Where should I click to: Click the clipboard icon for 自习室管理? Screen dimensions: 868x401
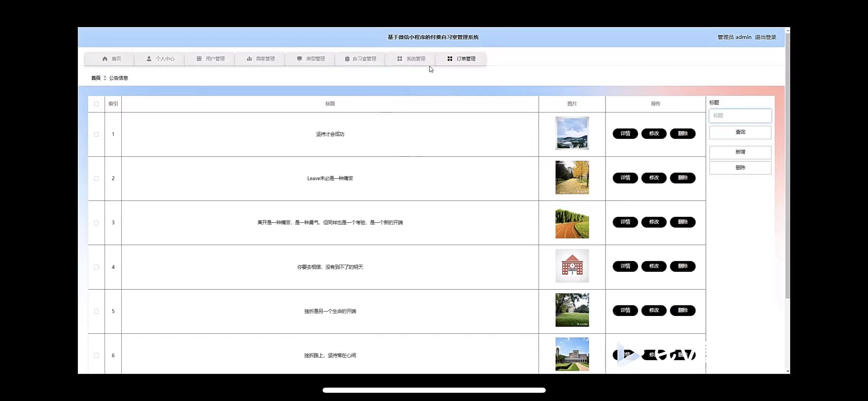pyautogui.click(x=347, y=59)
